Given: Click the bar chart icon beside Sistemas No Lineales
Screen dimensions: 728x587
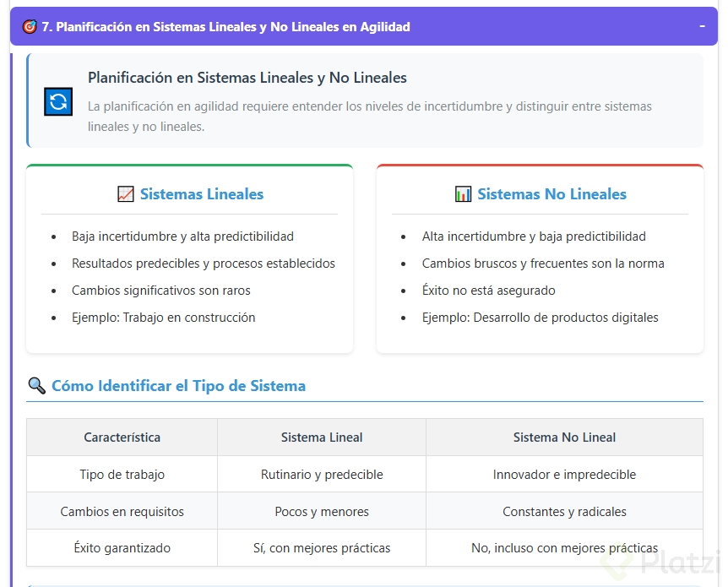Looking at the screenshot, I should (x=463, y=194).
